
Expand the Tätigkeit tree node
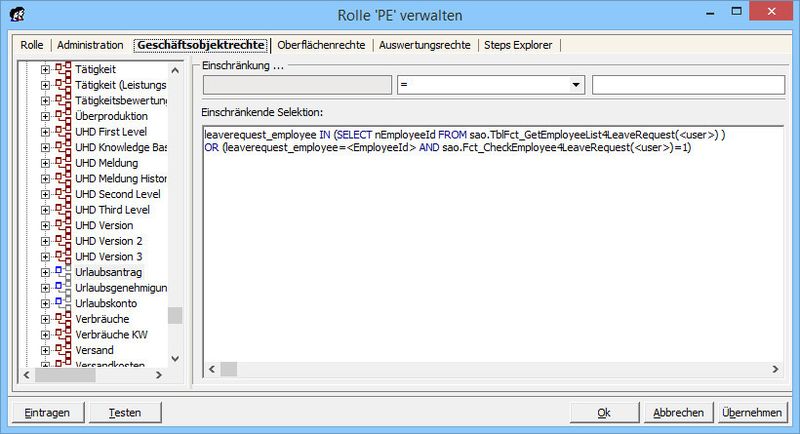[45, 69]
